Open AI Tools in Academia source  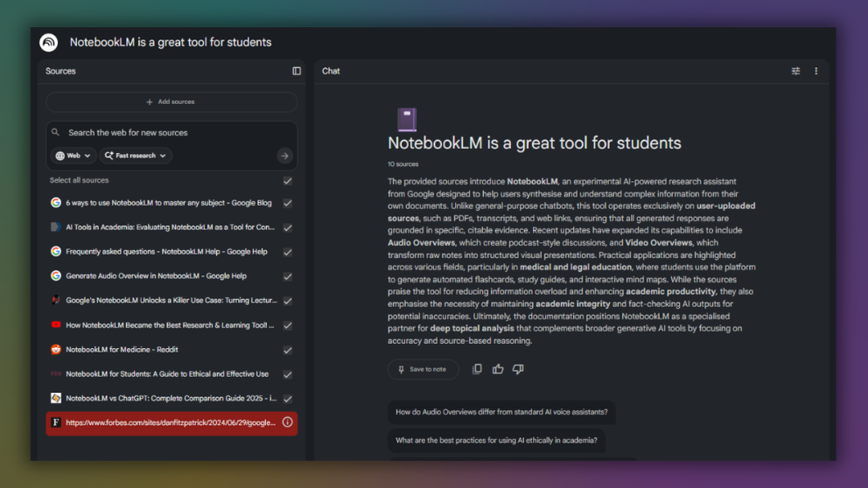170,227
